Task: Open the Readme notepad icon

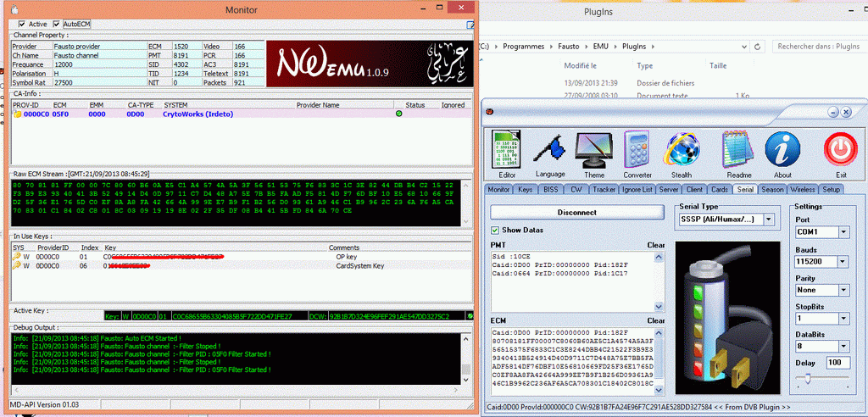Action: coord(738,150)
